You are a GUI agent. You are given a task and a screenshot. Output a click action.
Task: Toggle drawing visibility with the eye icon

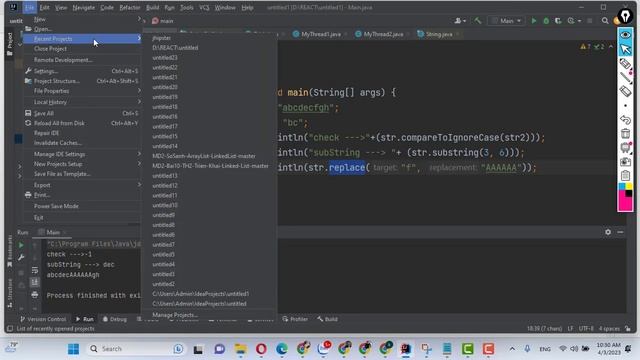point(625,35)
